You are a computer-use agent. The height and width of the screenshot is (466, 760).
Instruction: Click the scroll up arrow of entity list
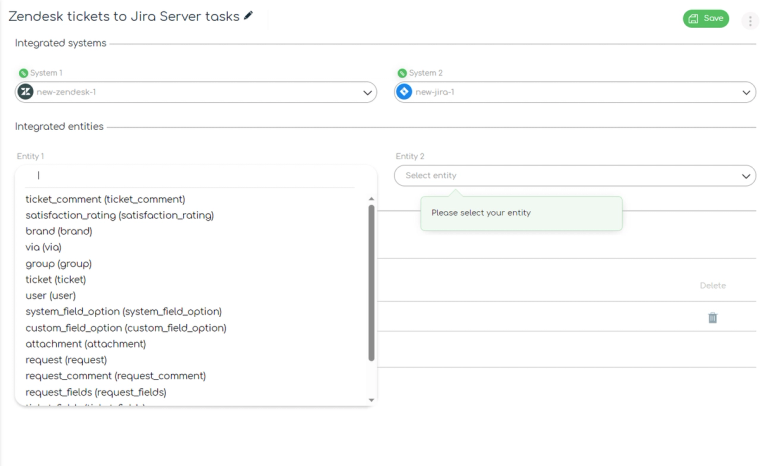coord(371,199)
